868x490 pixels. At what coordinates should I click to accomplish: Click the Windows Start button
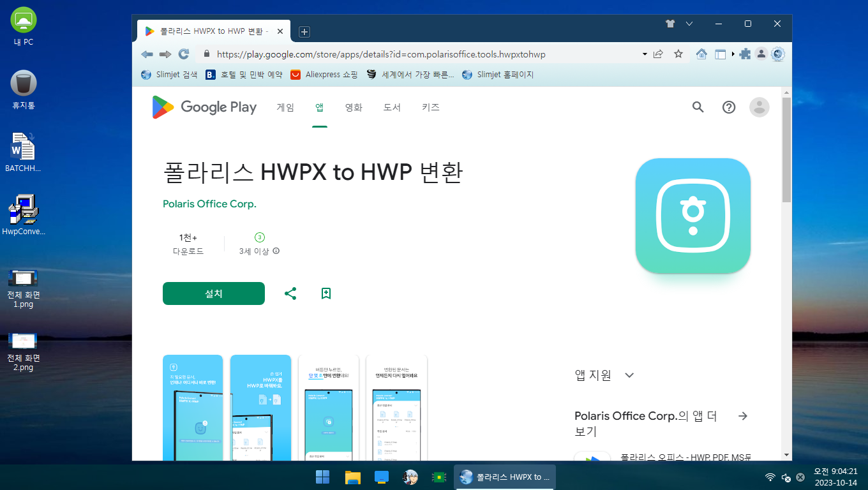pos(323,477)
